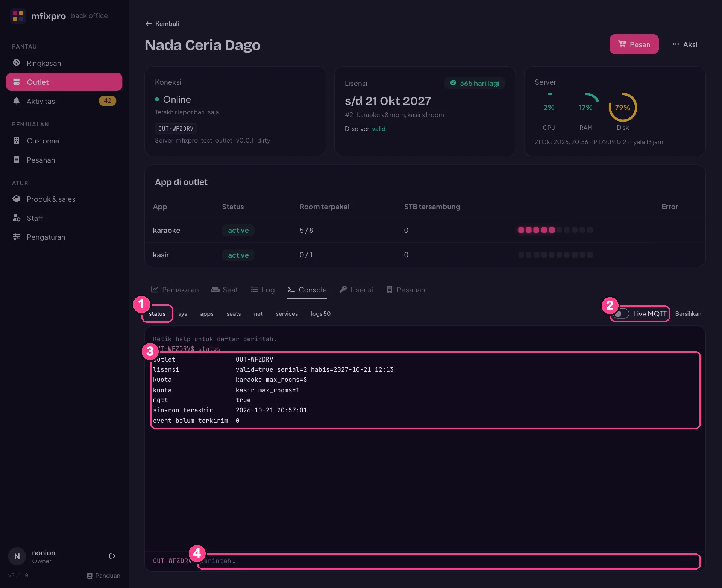This screenshot has width=722, height=588.
Task: Click the kasir app row name
Action: 161,255
